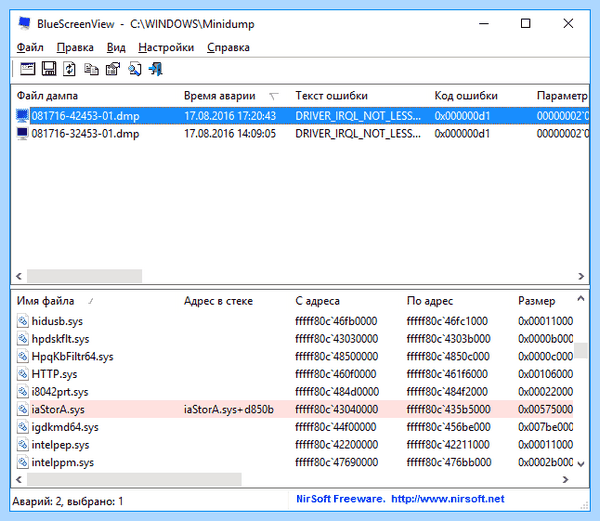Click lower pane vertical scrollbar thumb
The width and height of the screenshot is (600, 521).
(581, 350)
